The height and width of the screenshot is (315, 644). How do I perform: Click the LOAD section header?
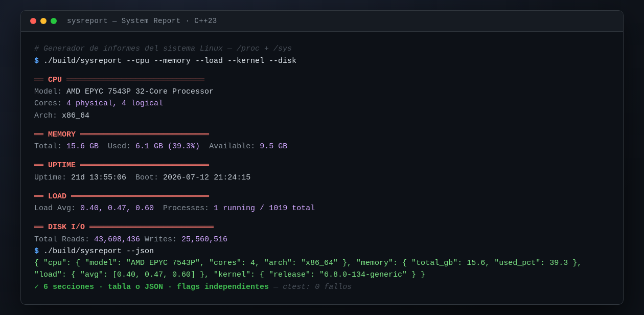122,196
